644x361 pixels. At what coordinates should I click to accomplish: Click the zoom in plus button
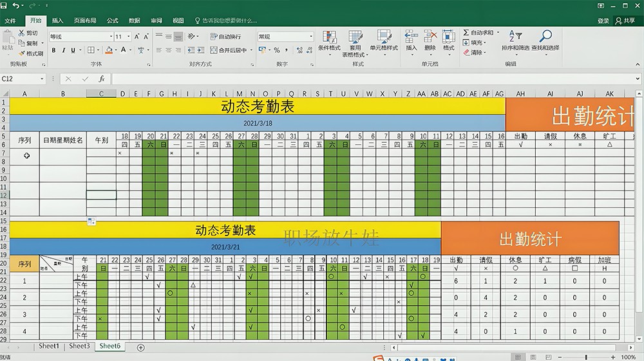(613, 357)
